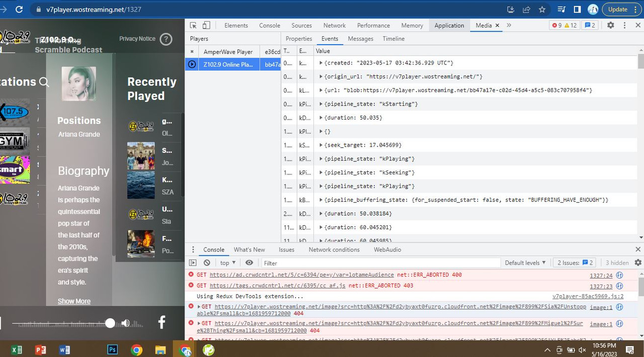Open Photoshop from the taskbar
Screen dimensions: 644x357
point(112,349)
